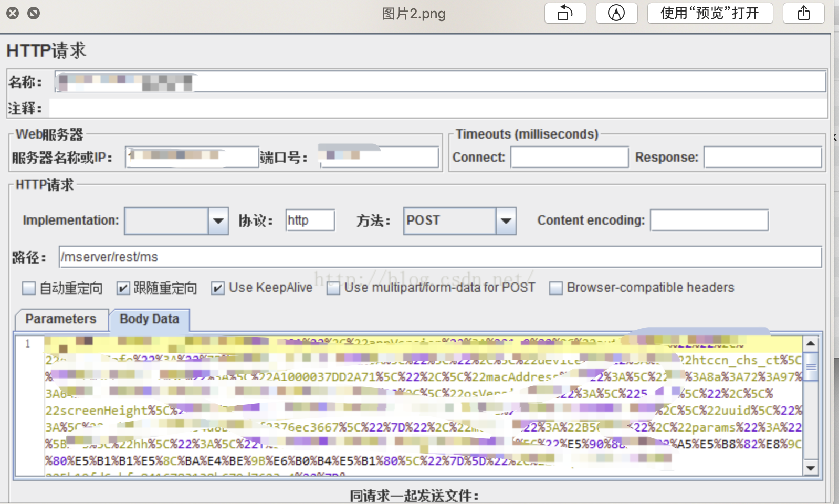
Task: Click the Web服务器 group label
Action: click(49, 134)
